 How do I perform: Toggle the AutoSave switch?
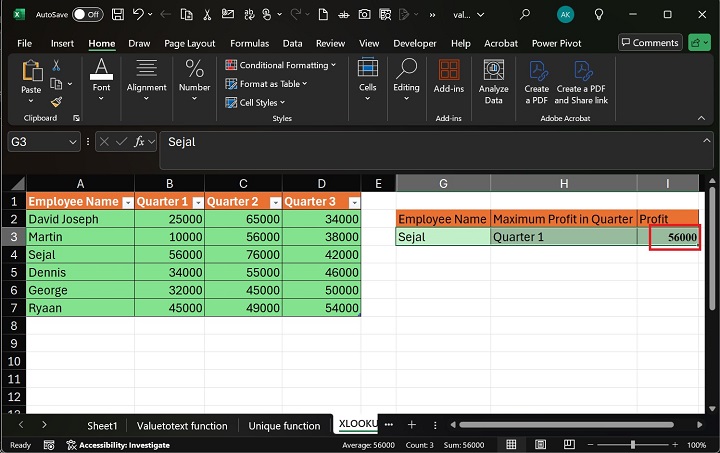pyautogui.click(x=87, y=15)
